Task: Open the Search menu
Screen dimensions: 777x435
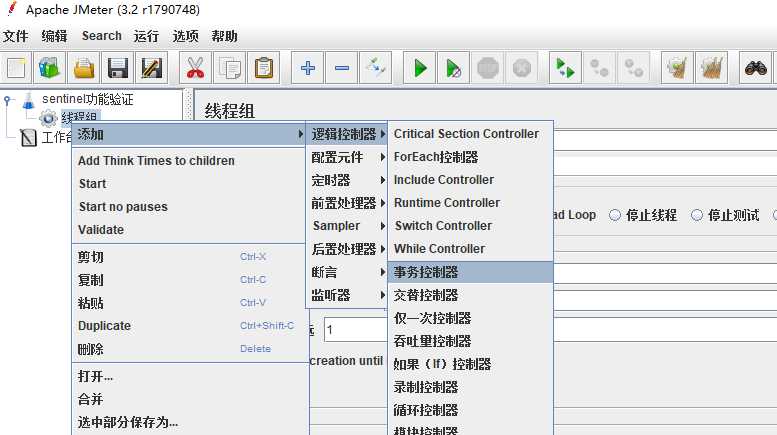Action: pos(102,36)
